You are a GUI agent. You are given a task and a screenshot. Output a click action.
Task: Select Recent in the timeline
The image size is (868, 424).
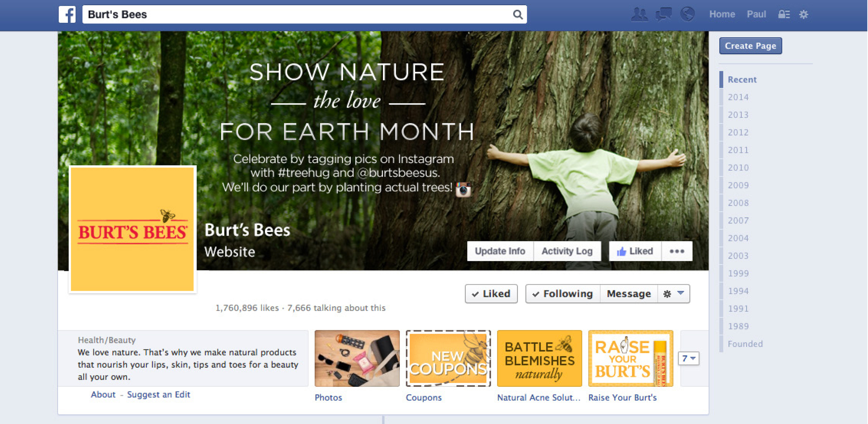pyautogui.click(x=742, y=80)
